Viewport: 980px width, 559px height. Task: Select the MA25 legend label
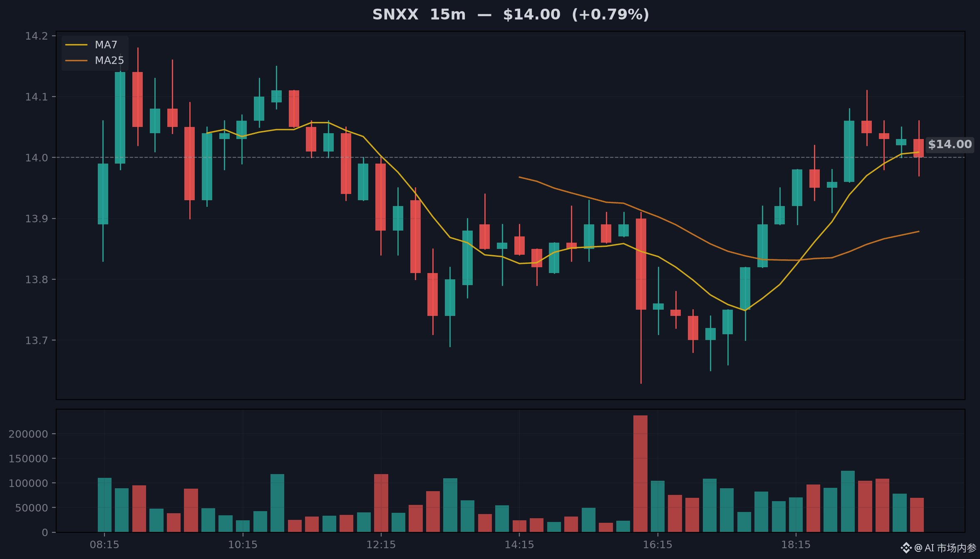click(x=109, y=60)
